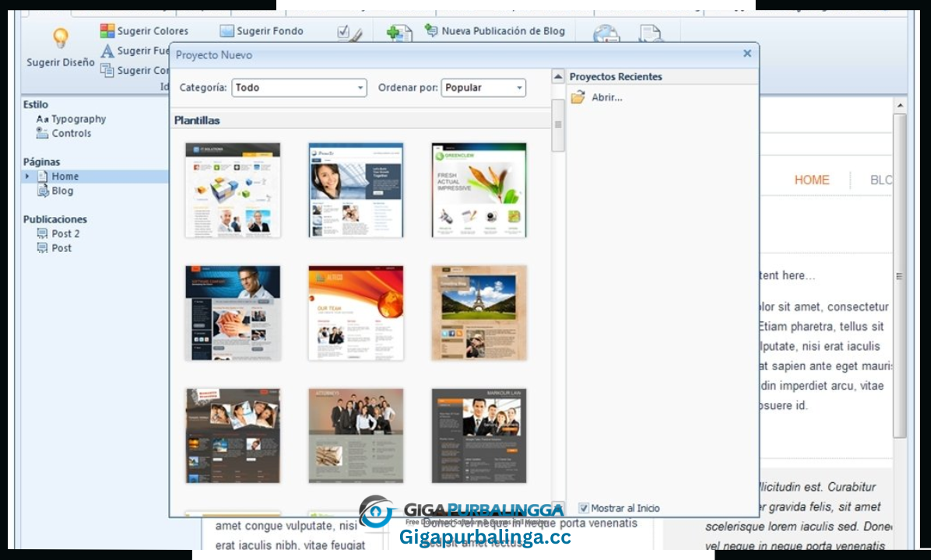
Task: Select Post under Publicaciones
Action: coord(61,248)
